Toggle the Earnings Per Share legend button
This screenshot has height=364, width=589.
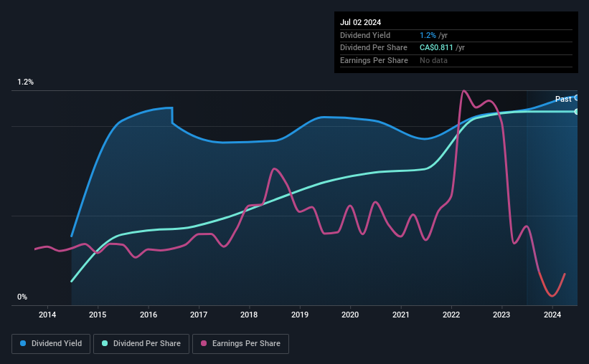coord(240,344)
